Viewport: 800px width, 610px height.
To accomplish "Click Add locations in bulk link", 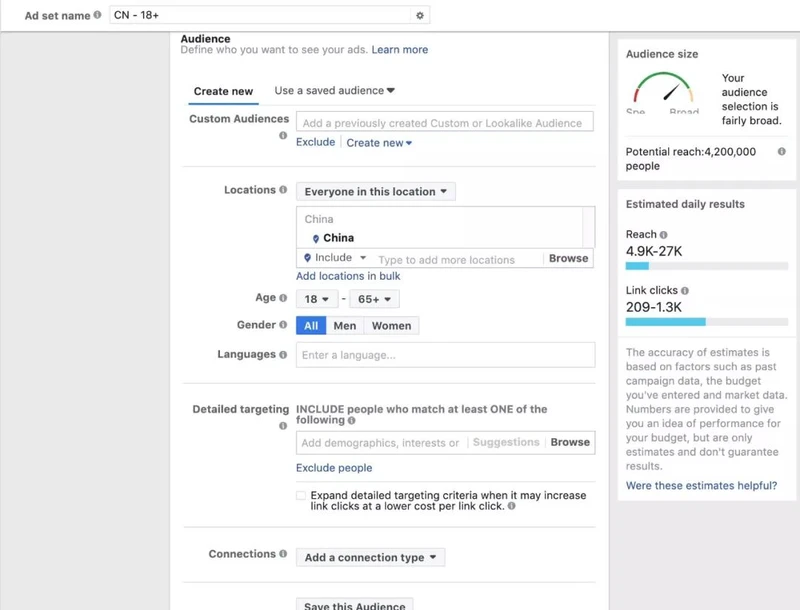I will pos(348,276).
